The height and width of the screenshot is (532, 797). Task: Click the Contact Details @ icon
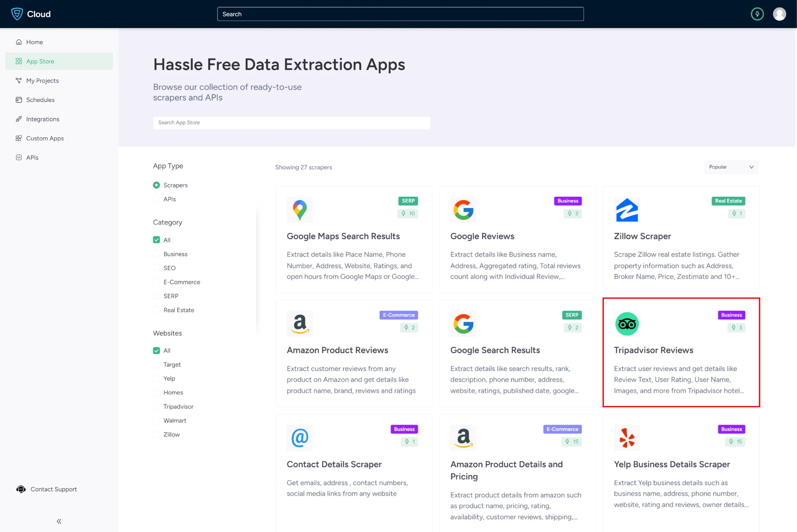tap(299, 438)
